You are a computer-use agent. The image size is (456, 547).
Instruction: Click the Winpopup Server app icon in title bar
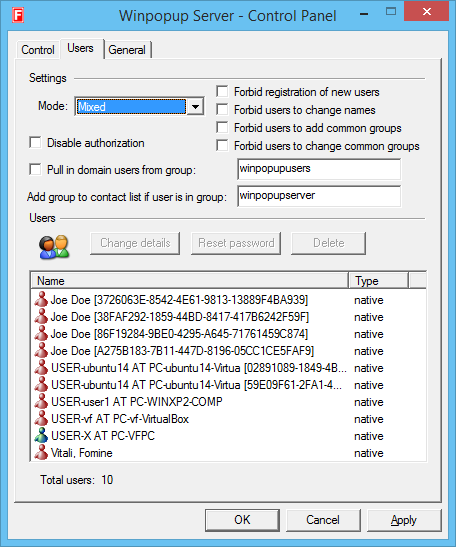[18, 16]
